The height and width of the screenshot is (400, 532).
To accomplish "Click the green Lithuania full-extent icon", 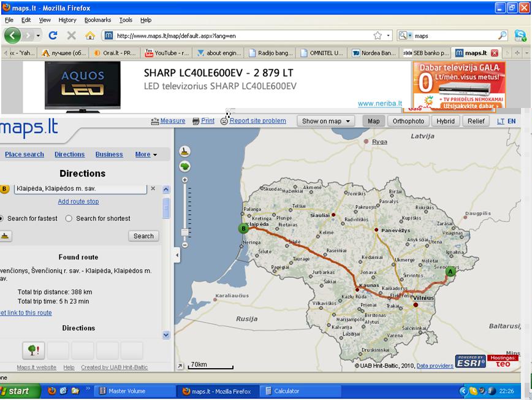I will click(185, 166).
